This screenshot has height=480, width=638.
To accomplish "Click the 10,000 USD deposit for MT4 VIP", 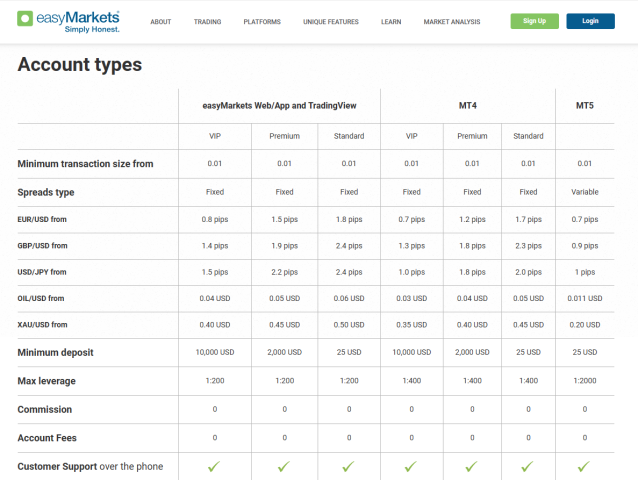I will 411,352.
